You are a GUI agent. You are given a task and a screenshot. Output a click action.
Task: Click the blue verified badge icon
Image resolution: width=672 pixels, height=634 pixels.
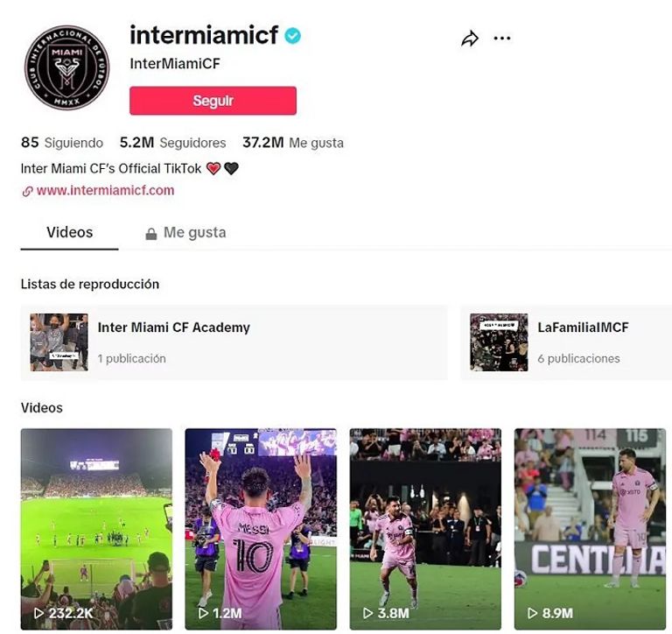[293, 36]
